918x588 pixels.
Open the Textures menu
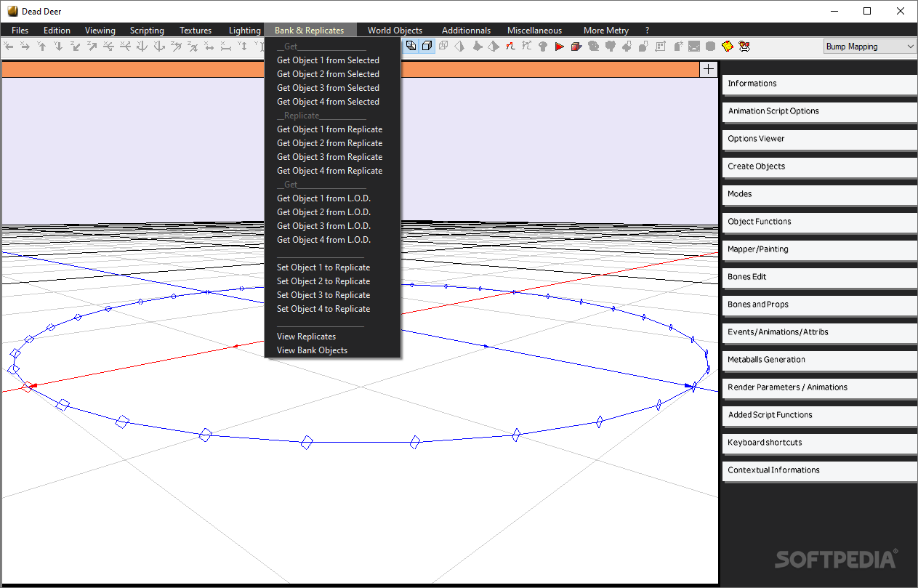(x=196, y=31)
